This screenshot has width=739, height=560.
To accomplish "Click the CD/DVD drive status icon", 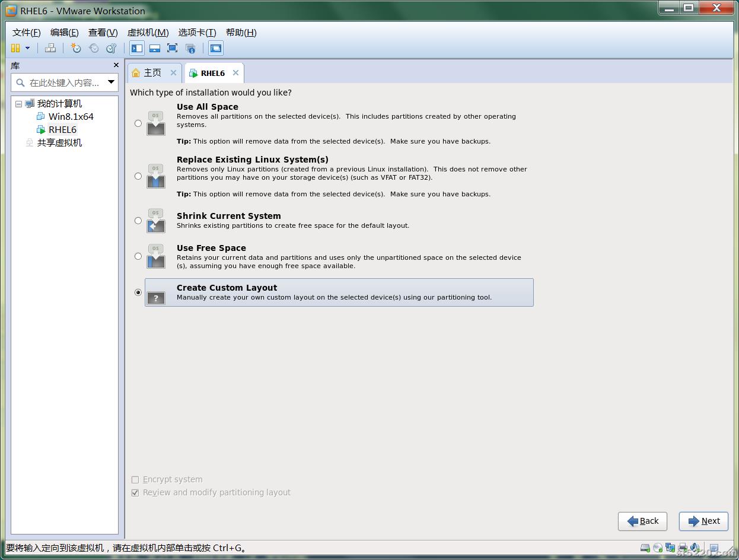I will click(x=658, y=548).
